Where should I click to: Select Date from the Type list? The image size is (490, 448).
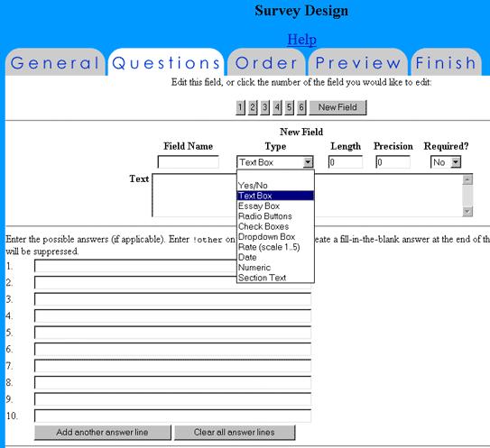275,257
